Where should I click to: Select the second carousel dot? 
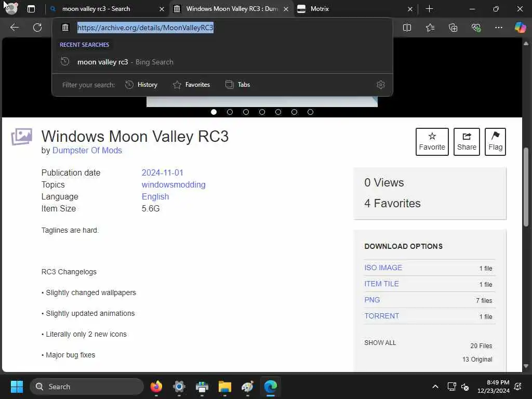(230, 112)
